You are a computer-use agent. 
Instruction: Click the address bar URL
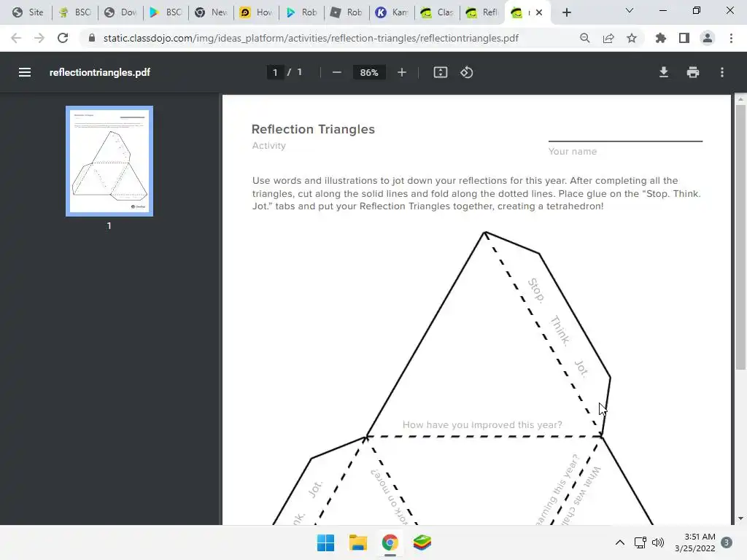[311, 38]
